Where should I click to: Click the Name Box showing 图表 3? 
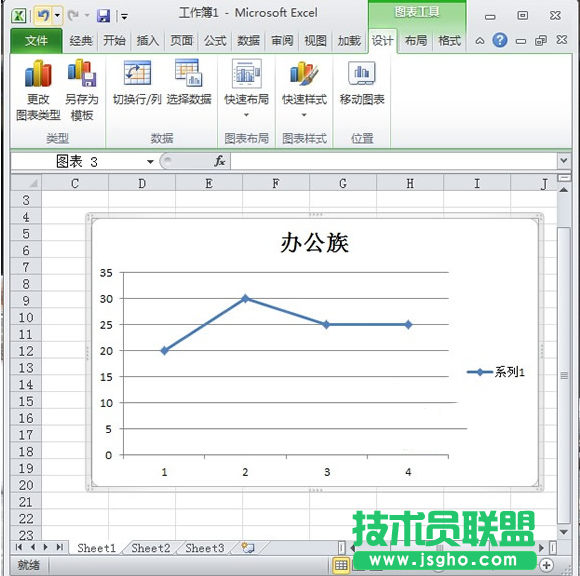click(77, 162)
